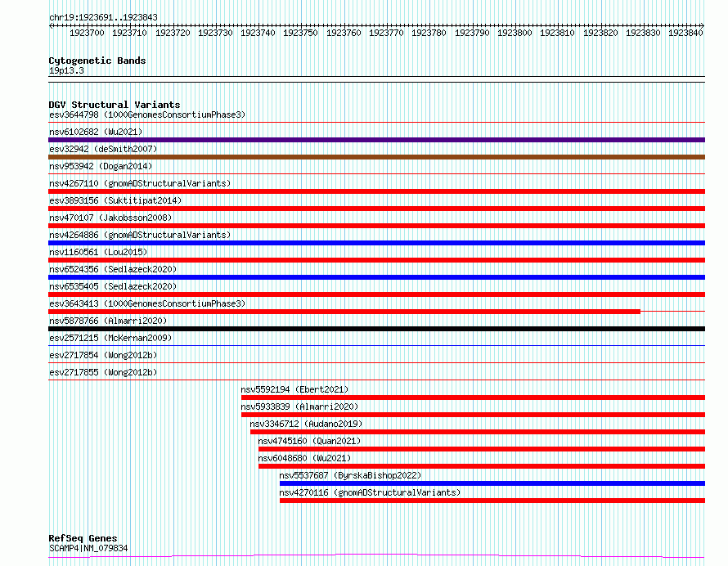Click the red bar under nsv5592194
This screenshot has width=728, height=566.
473,398
